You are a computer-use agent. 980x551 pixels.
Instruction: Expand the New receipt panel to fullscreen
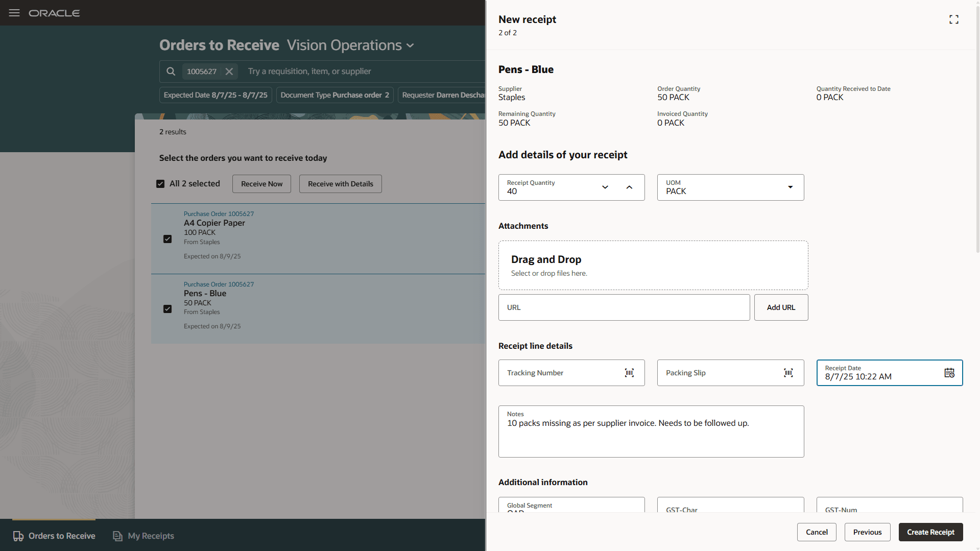tap(954, 19)
